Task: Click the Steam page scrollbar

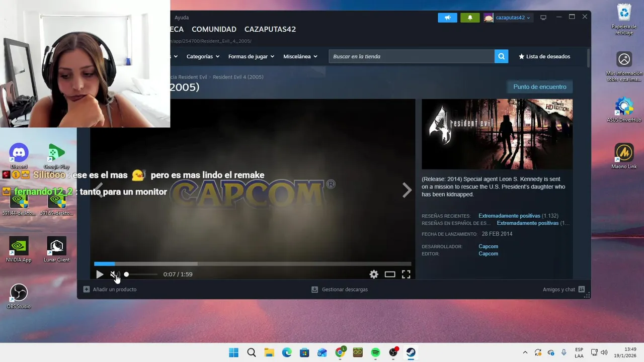Action: tap(588, 57)
